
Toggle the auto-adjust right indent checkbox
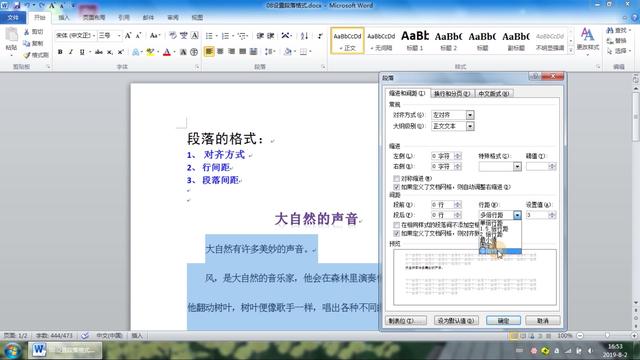396,187
